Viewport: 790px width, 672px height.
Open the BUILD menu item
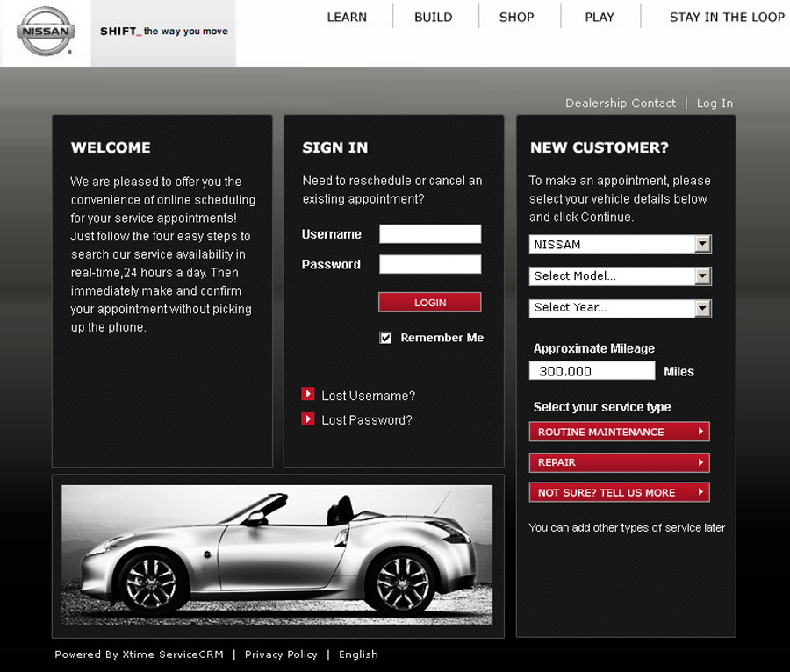pos(434,17)
